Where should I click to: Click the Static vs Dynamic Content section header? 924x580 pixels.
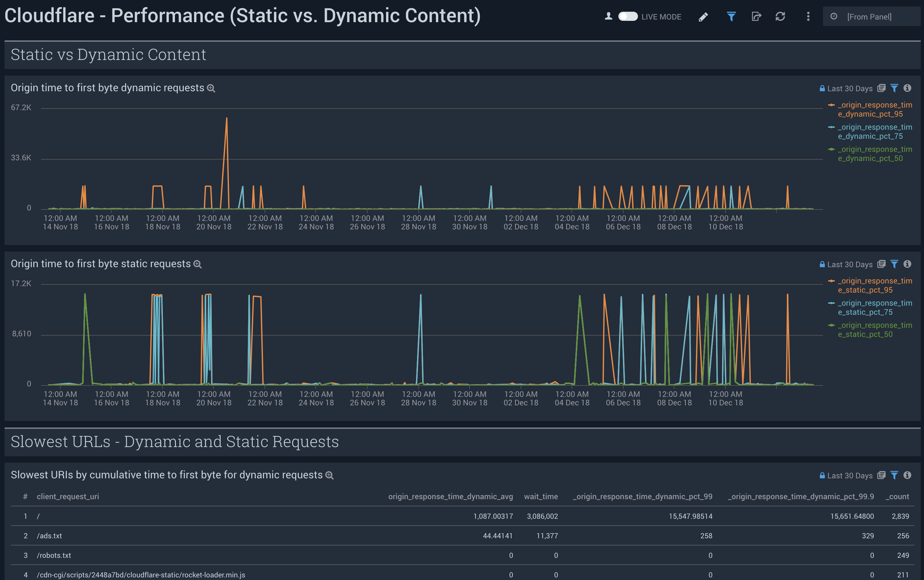[x=108, y=55]
